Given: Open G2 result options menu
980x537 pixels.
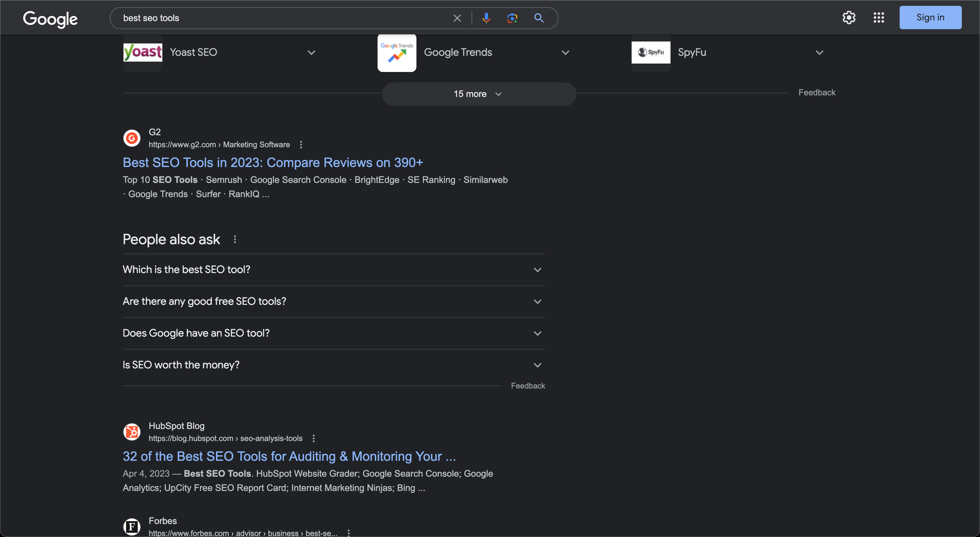Looking at the screenshot, I should 301,145.
